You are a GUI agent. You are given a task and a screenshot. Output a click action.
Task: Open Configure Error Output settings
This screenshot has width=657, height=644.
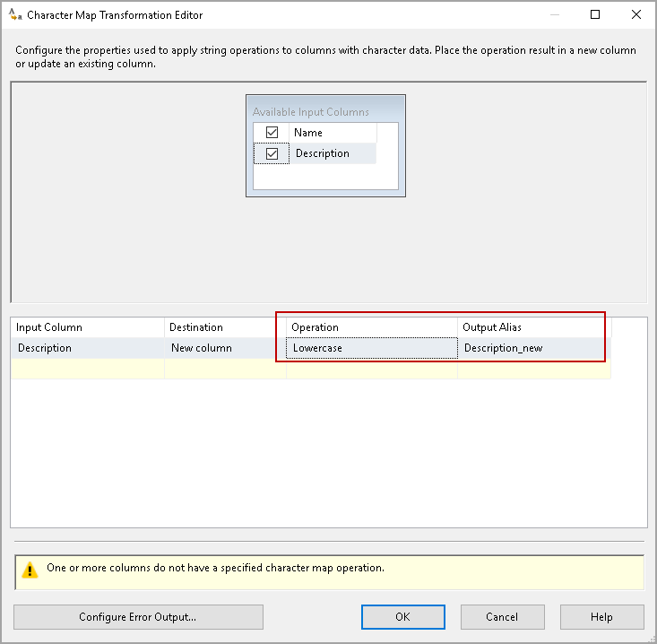tap(138, 617)
